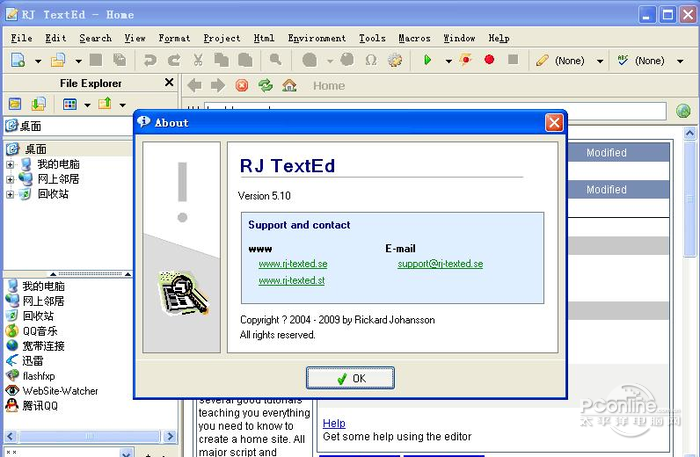Screen dimensions: 700x457
Task: Click the green Refresh icon
Action: pos(266,85)
